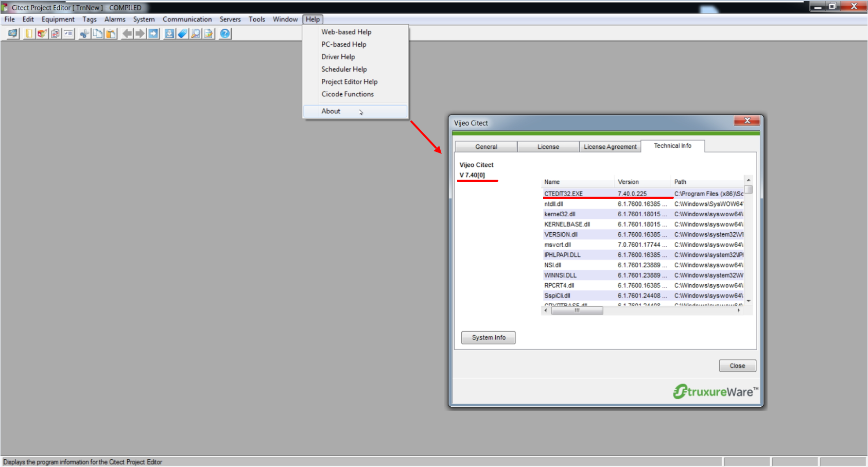Select the CTEDIT32.EXE row
The width and height of the screenshot is (868, 467).
[x=643, y=194]
